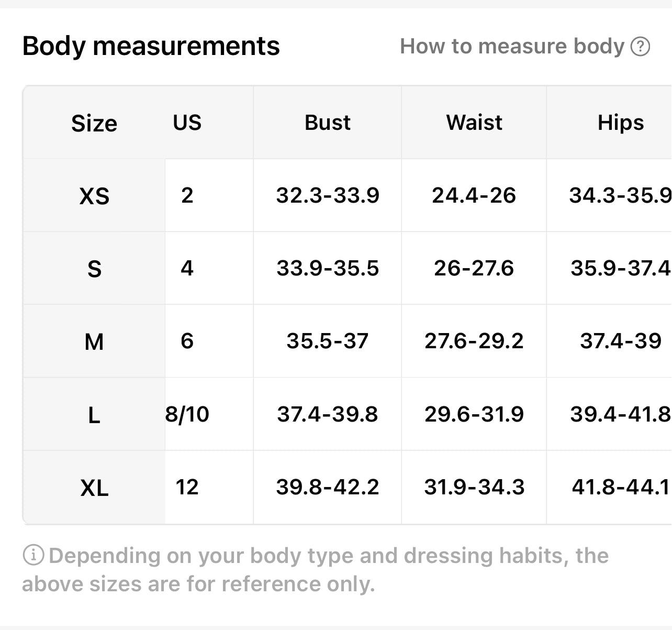The image size is (672, 630).
Task: Click the US size 12 cell
Action: click(187, 487)
